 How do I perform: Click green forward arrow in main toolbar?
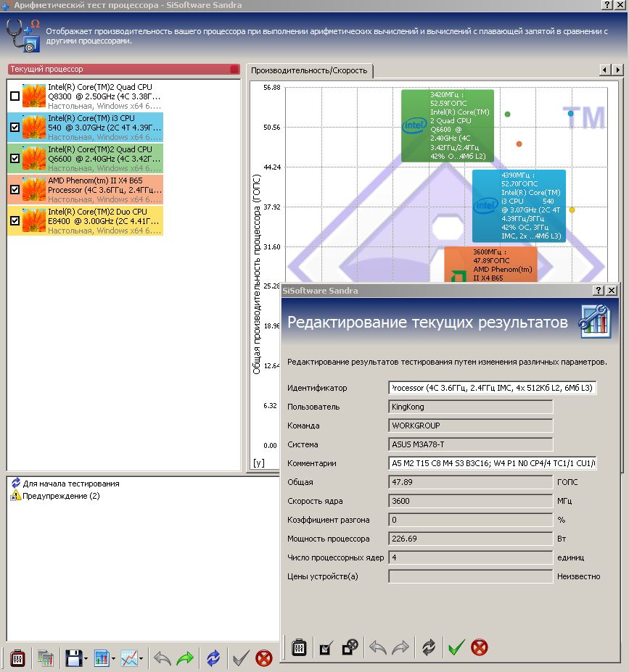pos(185,658)
